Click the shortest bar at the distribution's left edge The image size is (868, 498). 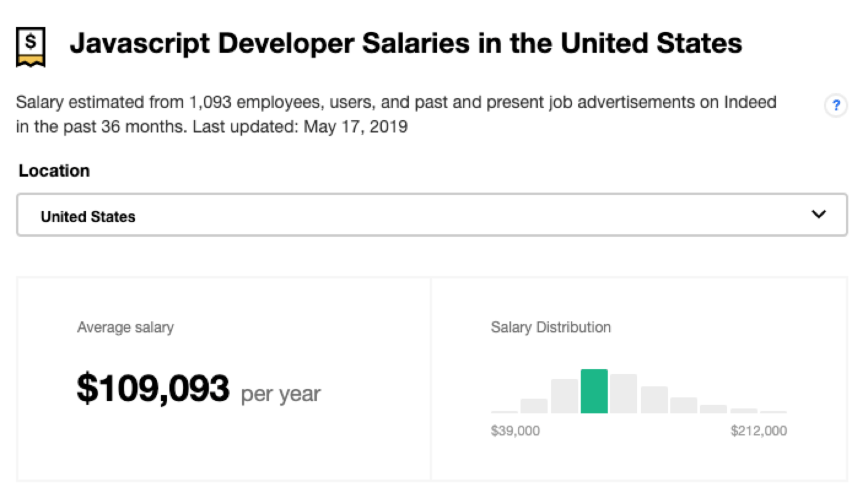[503, 412]
